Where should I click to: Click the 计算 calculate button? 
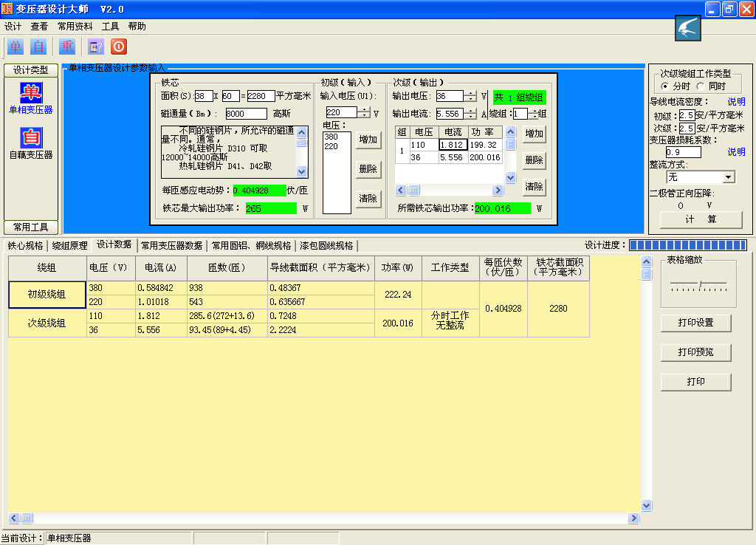[x=701, y=219]
